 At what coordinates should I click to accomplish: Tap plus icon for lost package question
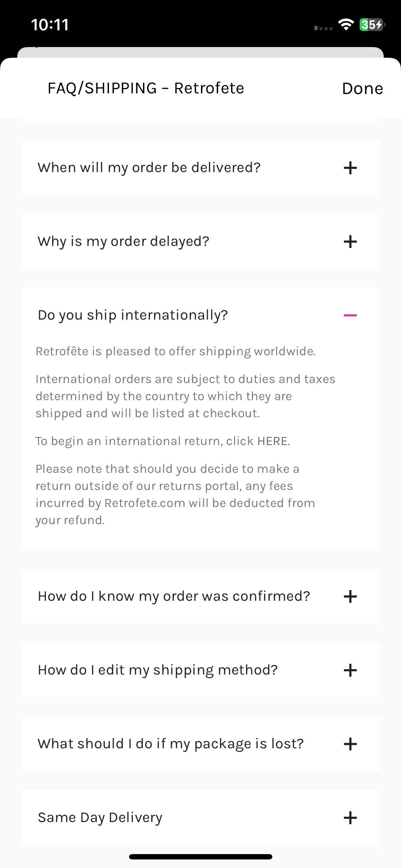coord(350,744)
